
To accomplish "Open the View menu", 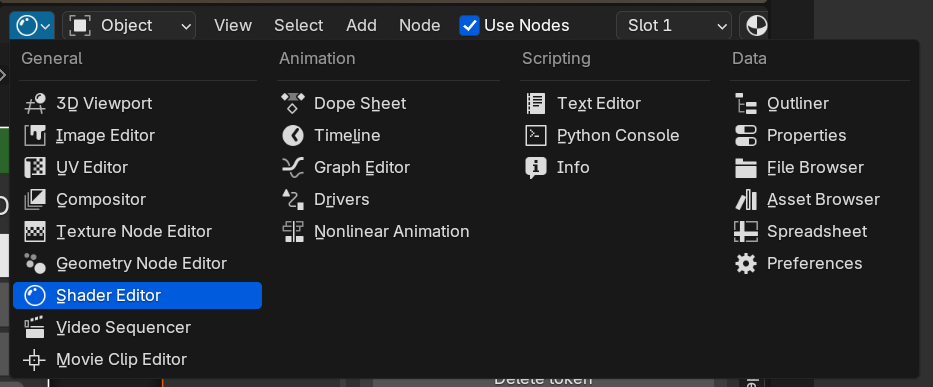I will (x=233, y=26).
